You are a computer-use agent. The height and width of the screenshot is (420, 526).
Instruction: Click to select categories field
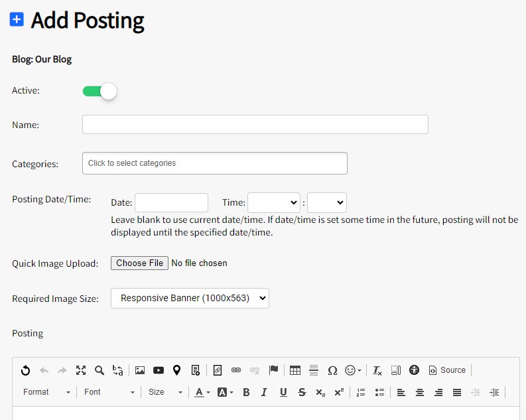pyautogui.click(x=215, y=163)
